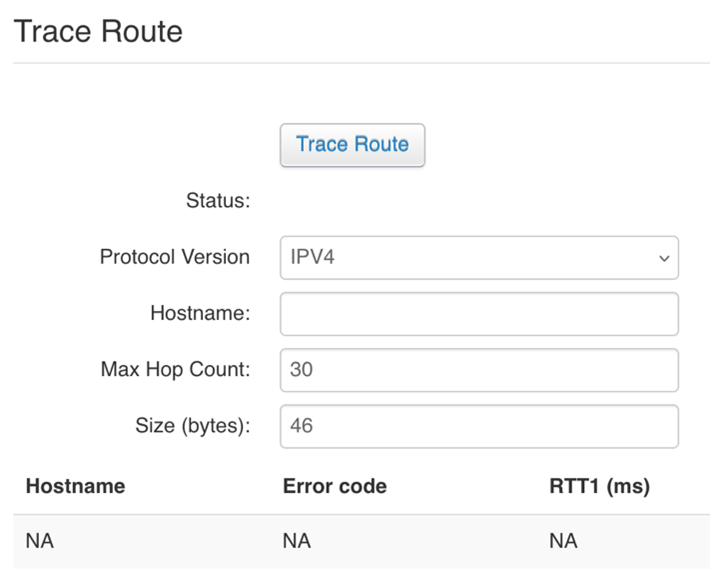Click the Protocol Version label
This screenshot has width=710, height=588.
click(174, 257)
